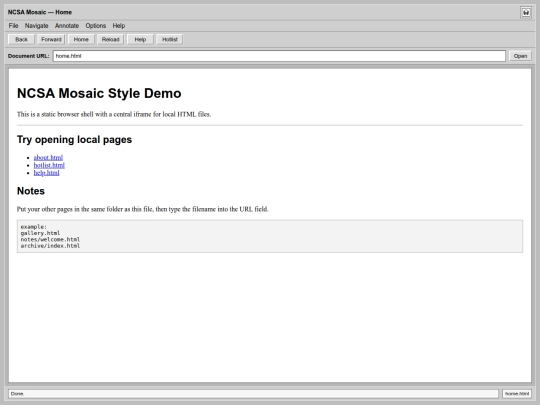Click the static browser shell description paragraph
The width and height of the screenshot is (540, 405).
tap(114, 114)
